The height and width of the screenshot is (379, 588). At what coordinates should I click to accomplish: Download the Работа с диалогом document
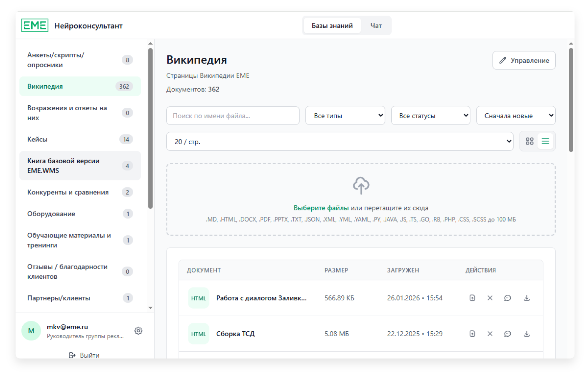pyautogui.click(x=527, y=298)
